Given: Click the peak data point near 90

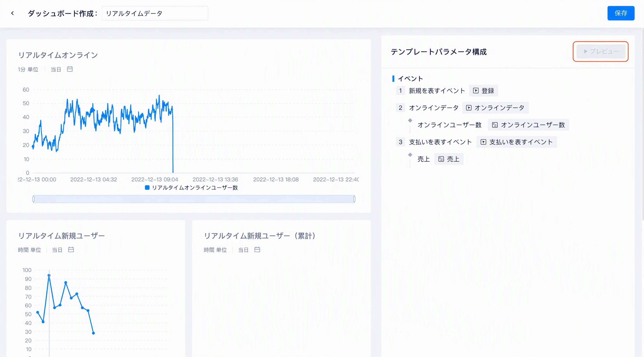Looking at the screenshot, I should pos(49,275).
